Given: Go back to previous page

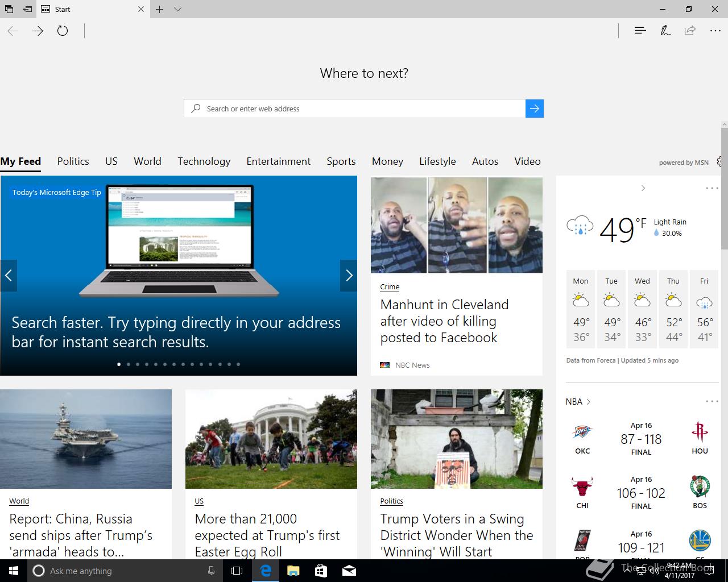Looking at the screenshot, I should coord(13,31).
